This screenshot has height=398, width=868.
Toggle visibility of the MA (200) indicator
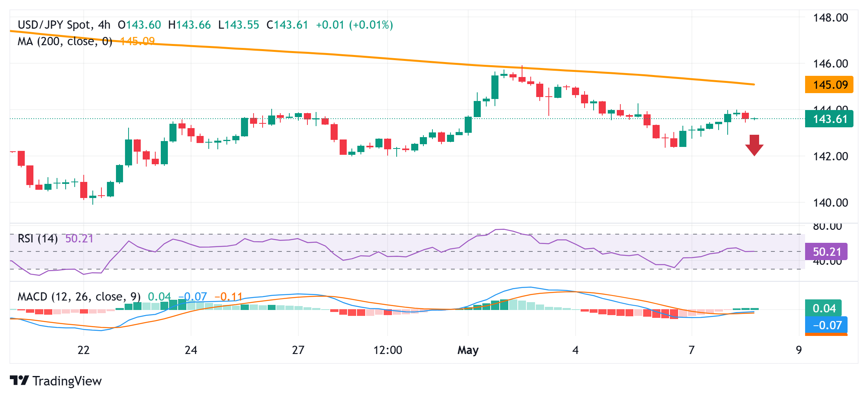point(64,40)
